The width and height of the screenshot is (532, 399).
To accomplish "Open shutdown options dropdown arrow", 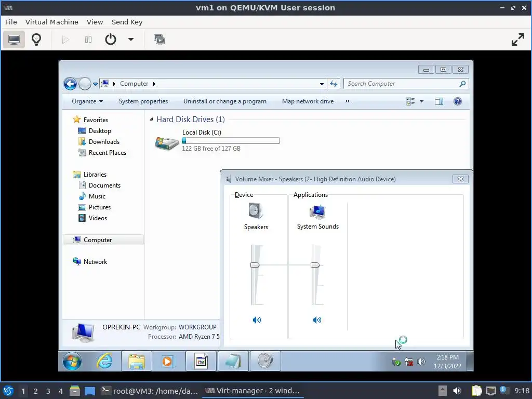I will 130,39.
